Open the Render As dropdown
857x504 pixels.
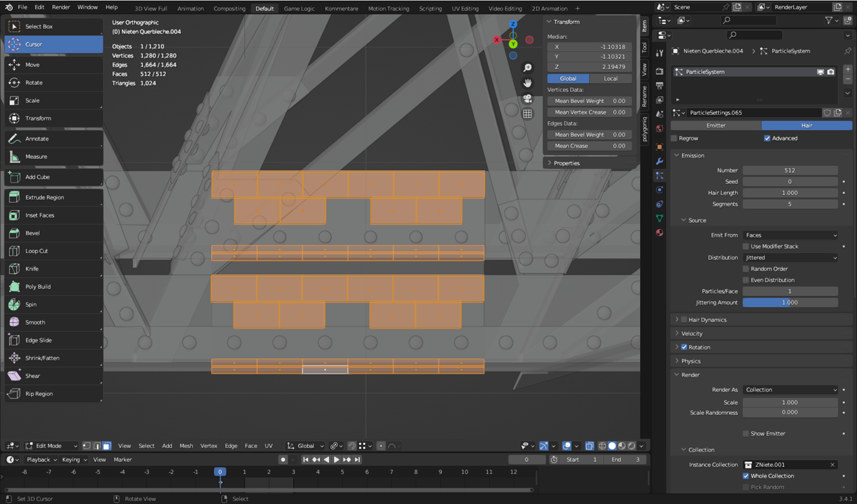tap(790, 390)
